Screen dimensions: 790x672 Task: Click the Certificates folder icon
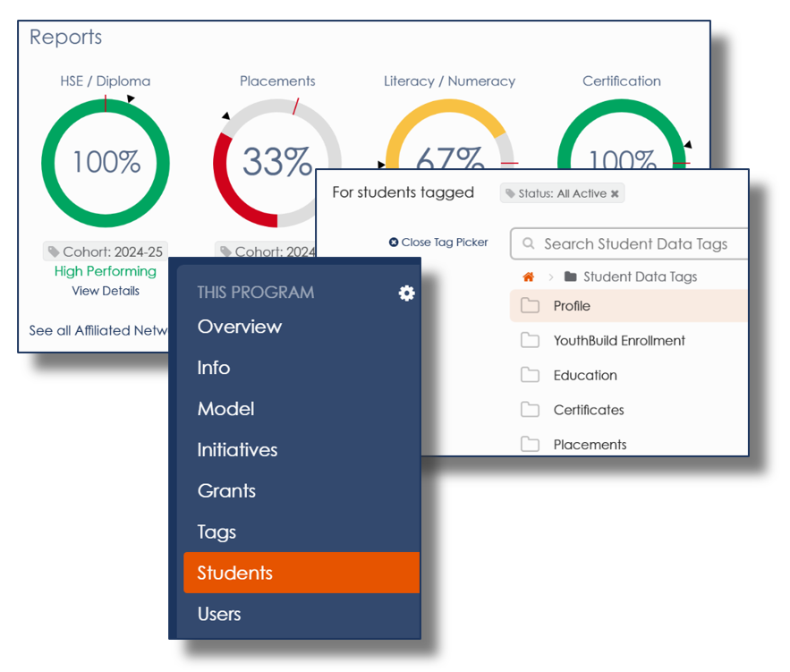coord(530,410)
